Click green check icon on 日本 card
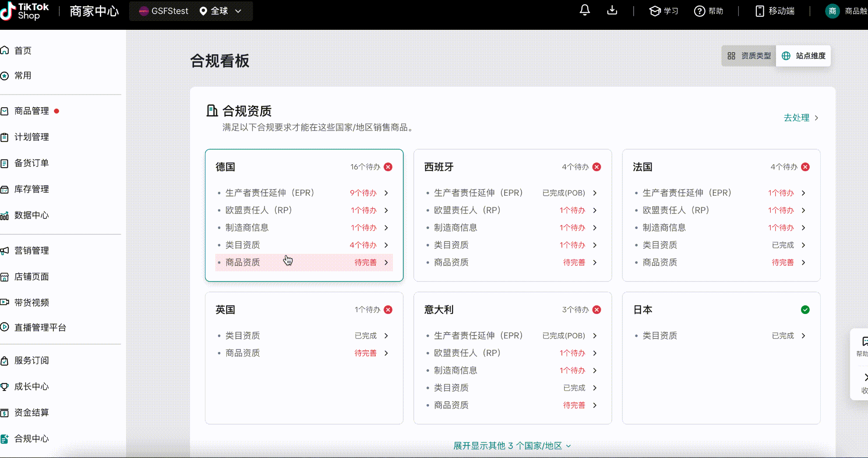Image resolution: width=868 pixels, height=458 pixels. [x=805, y=310]
